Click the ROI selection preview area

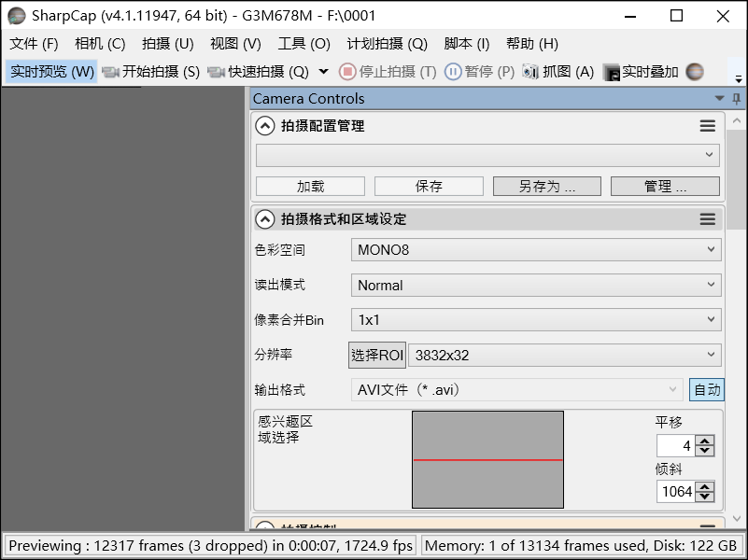click(487, 460)
